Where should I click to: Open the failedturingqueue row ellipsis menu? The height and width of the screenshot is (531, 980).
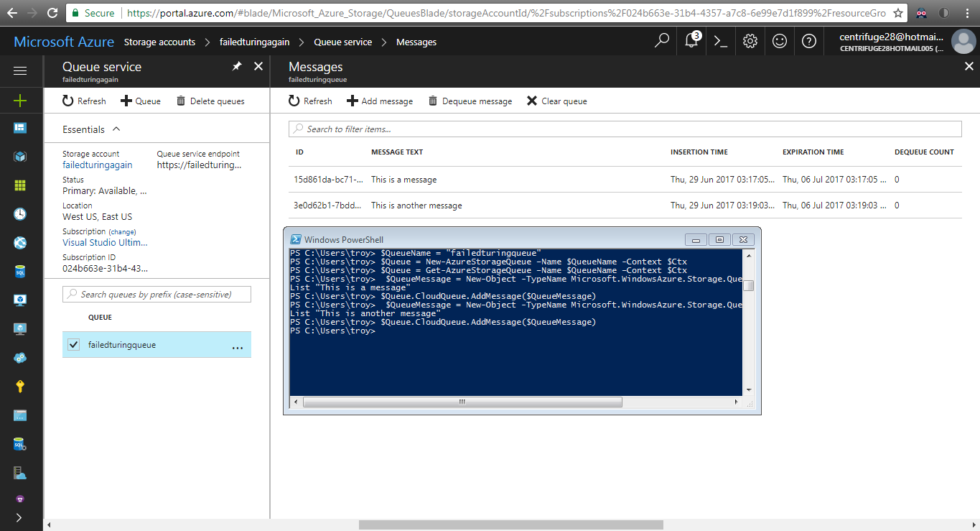pyautogui.click(x=238, y=347)
